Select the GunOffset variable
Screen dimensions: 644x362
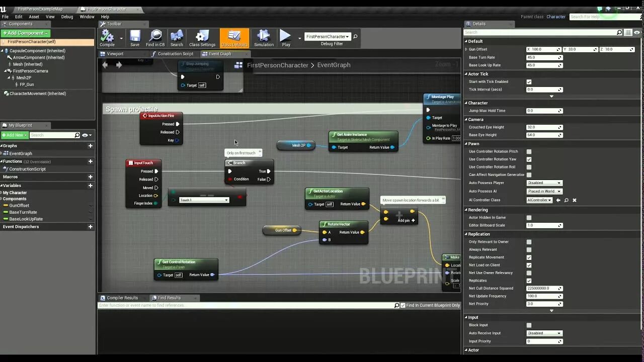click(19, 206)
